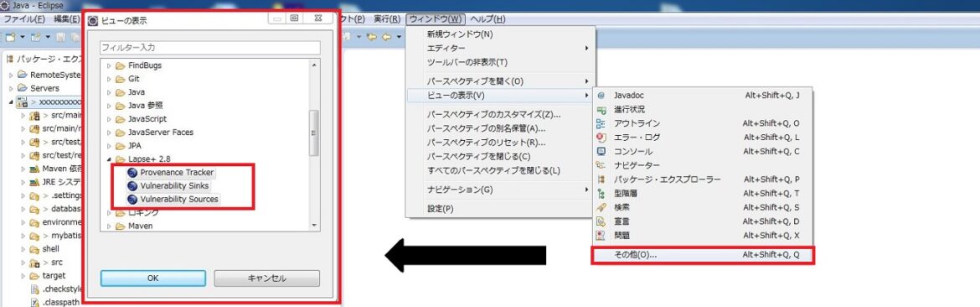
Task: Open パースペクティブを開く(O) submenu
Action: pos(501,81)
